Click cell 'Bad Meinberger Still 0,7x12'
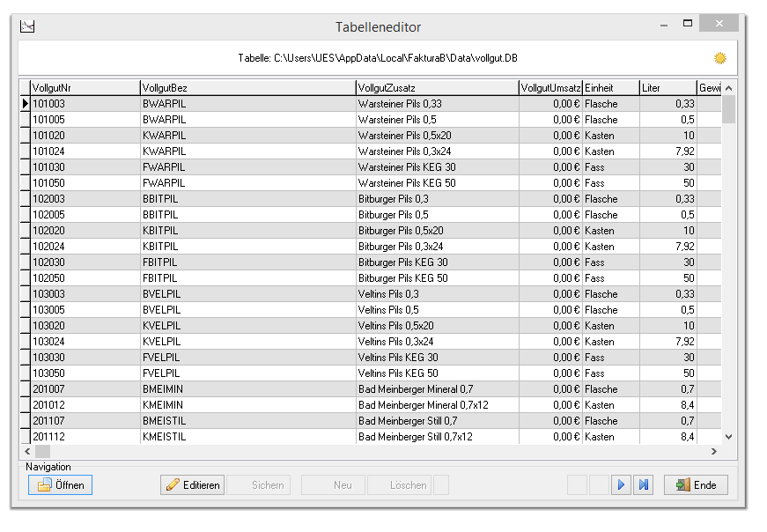The height and width of the screenshot is (532, 767). (x=438, y=437)
